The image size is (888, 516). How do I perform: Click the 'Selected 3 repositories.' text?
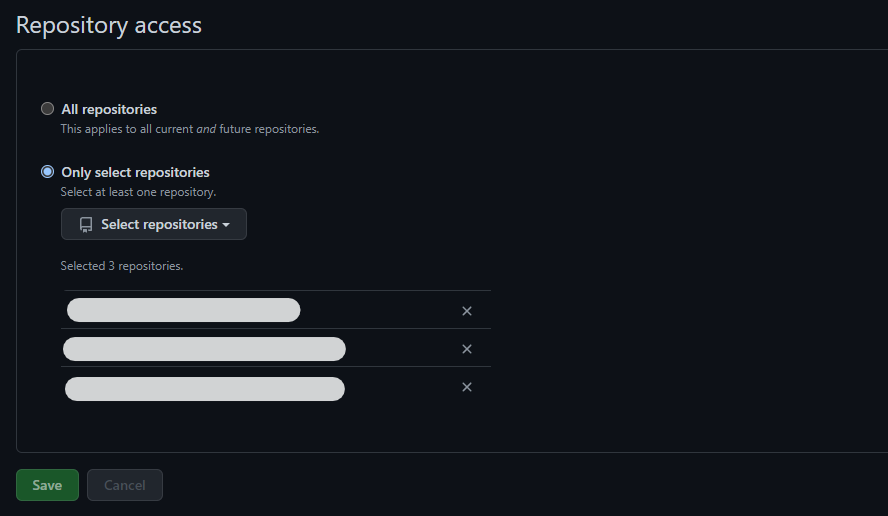click(x=121, y=266)
